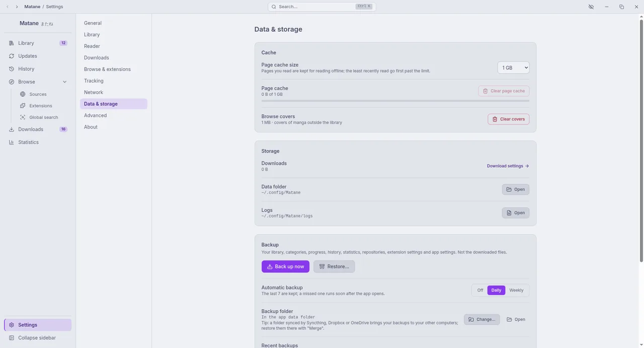Click the forward navigation arrow
Image resolution: width=644 pixels, height=348 pixels.
[17, 7]
